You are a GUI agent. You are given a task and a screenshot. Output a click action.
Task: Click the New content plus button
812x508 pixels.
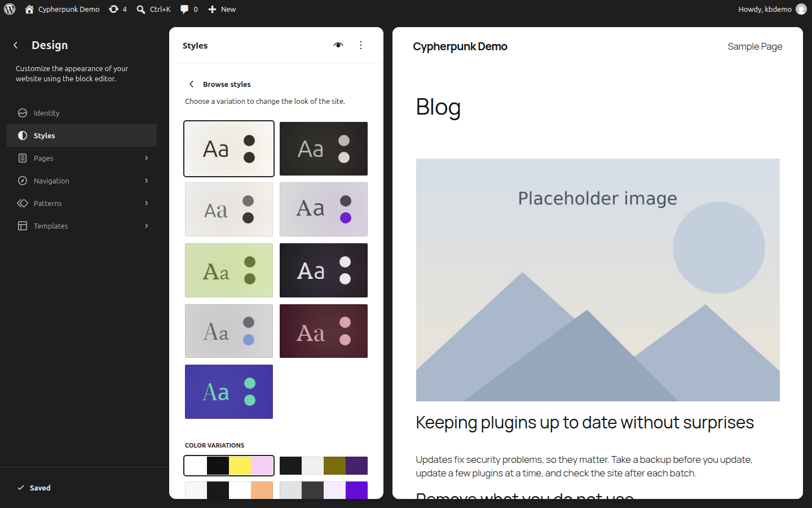(222, 9)
